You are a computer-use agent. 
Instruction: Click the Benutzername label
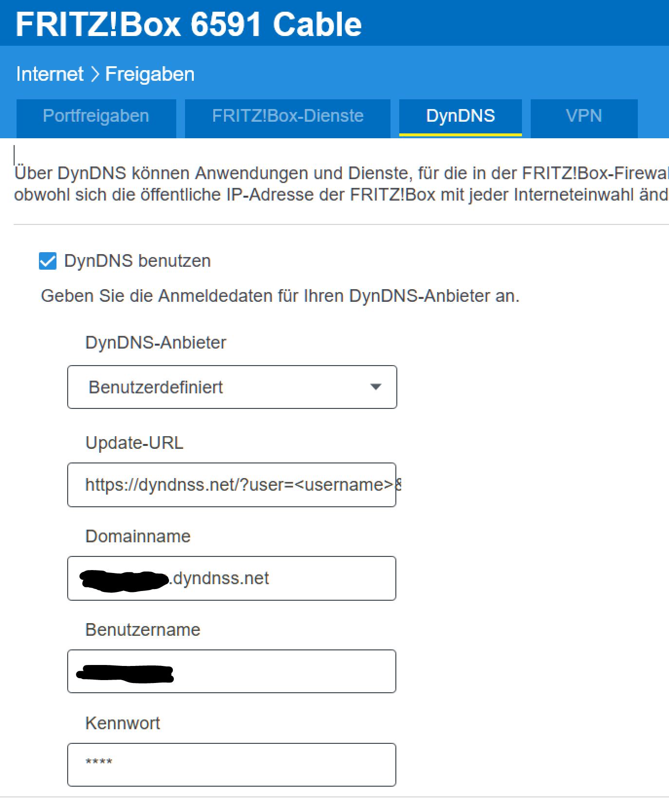pyautogui.click(x=143, y=629)
